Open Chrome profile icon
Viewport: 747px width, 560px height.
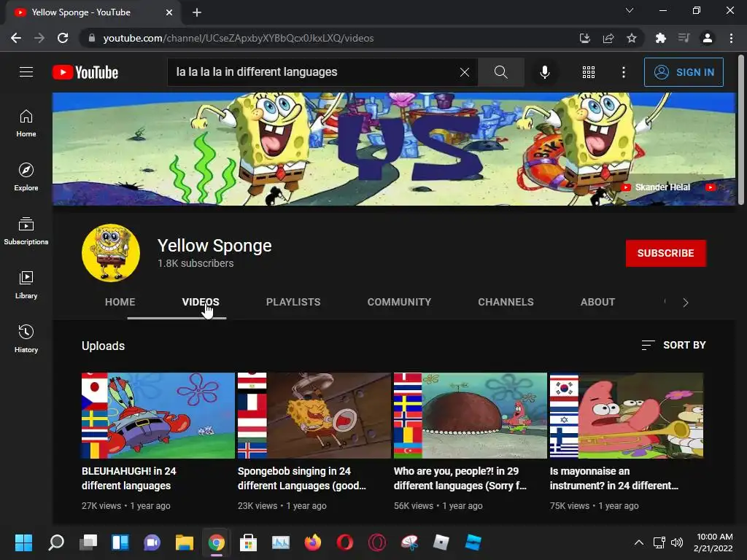pyautogui.click(x=708, y=38)
